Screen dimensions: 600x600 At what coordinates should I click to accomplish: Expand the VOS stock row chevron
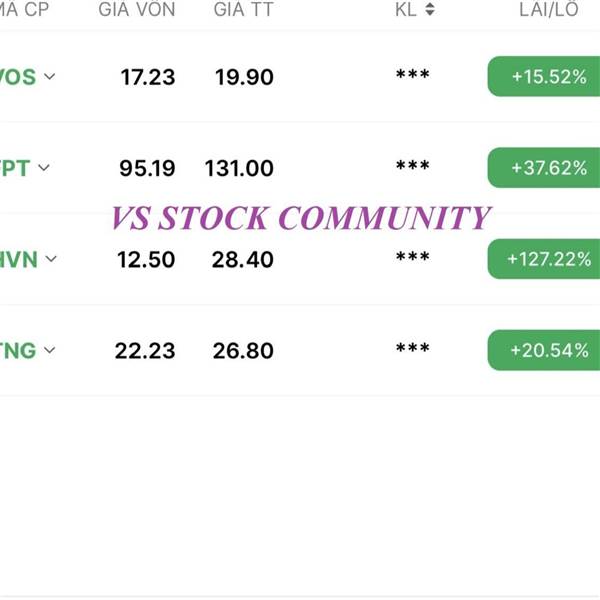[x=49, y=77]
